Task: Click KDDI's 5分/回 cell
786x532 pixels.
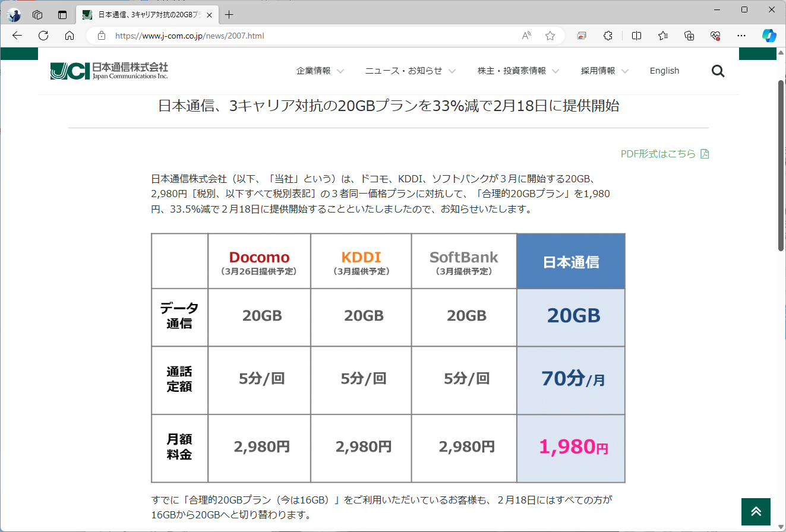Action: click(x=361, y=380)
